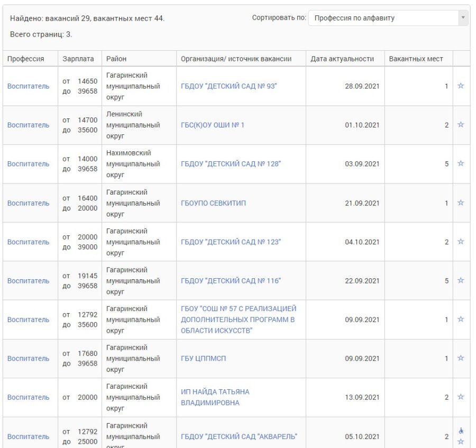This screenshot has height=448, width=476.
Task: Toggle favorite star for ИП НАЙДА ТАТЬЯНА ВЛАДИМИРОВНА
Action: point(460,397)
